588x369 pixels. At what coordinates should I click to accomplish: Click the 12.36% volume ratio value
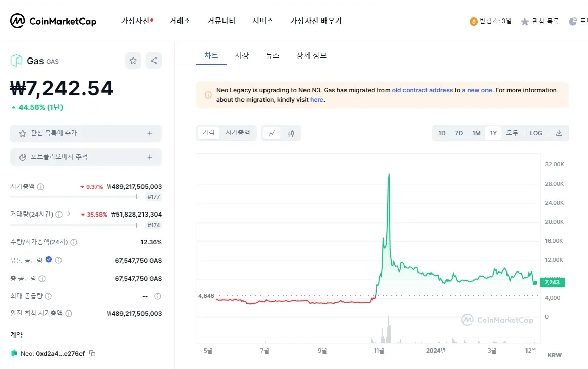[151, 242]
